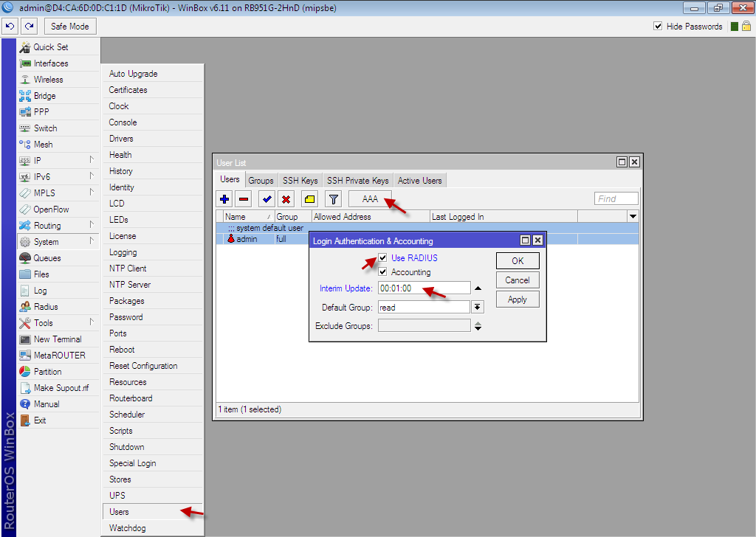Select Identity in System submenu
The image size is (756, 537).
click(152, 187)
